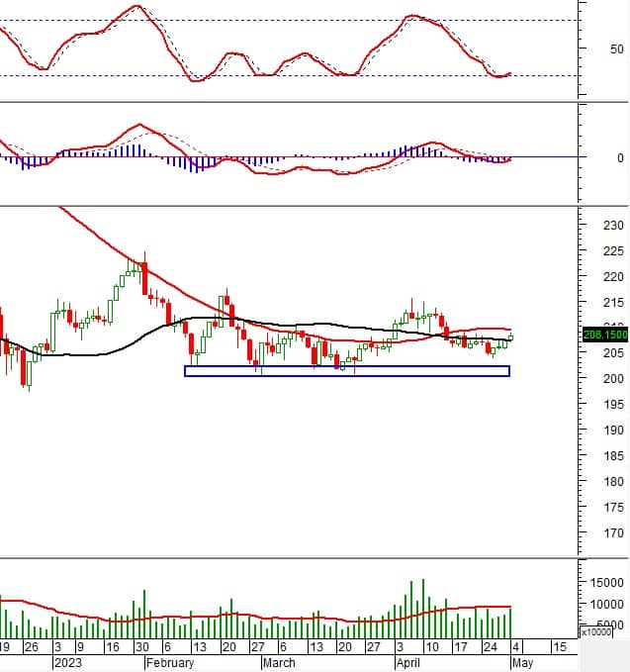Click date label 9 on the time axis
This screenshot has width=630, height=672.
(80, 646)
